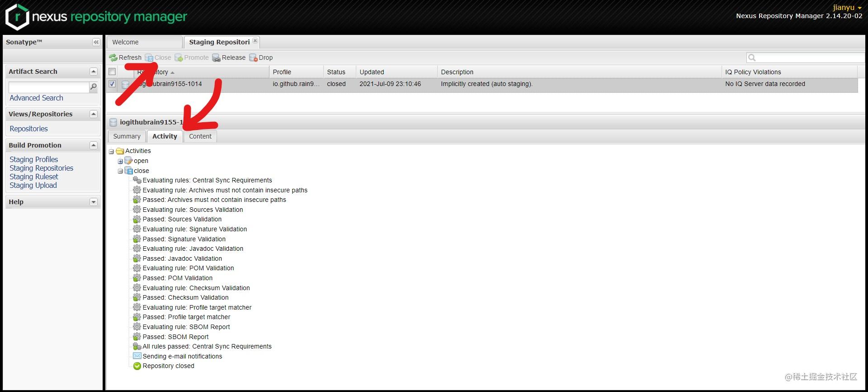Image resolution: width=868 pixels, height=392 pixels.
Task: Collapse the Build Promotion section
Action: [x=94, y=145]
